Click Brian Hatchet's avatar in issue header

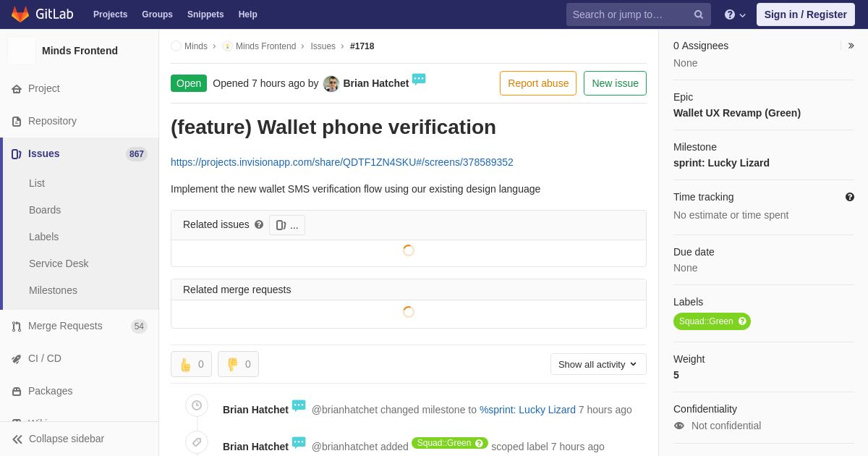tap(331, 83)
